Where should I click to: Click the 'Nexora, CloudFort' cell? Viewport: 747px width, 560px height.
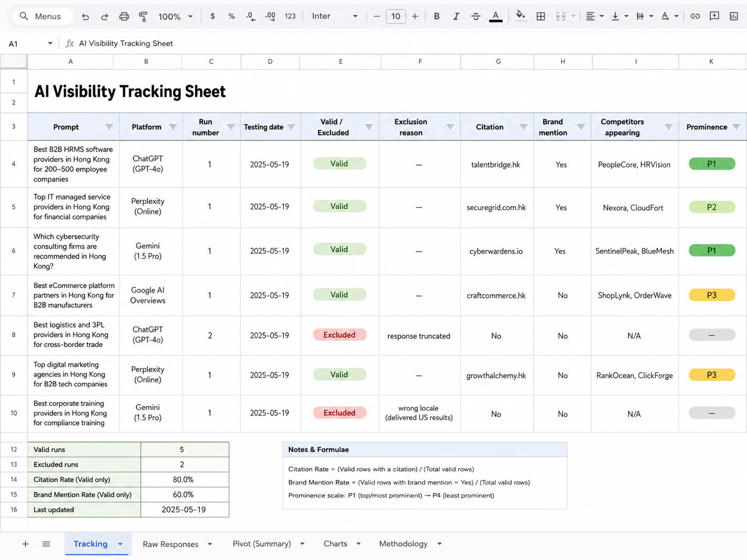tap(634, 208)
